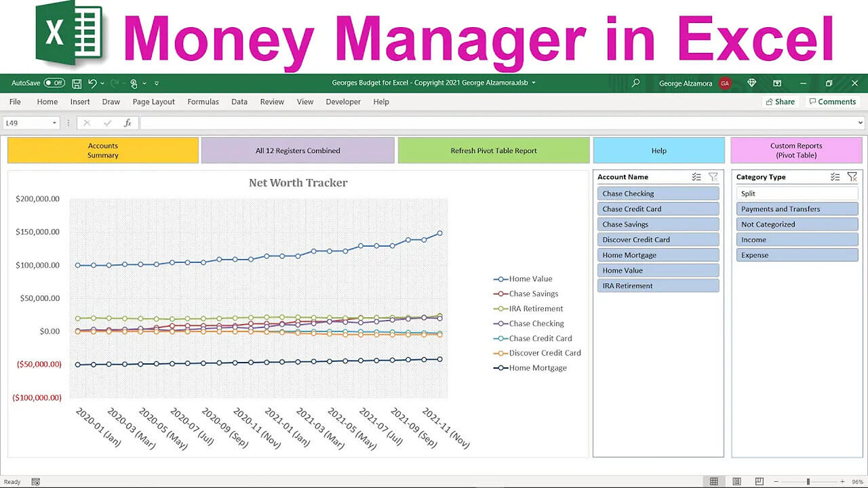
Task: Select Discover Credit Card slicer item
Action: pos(658,239)
